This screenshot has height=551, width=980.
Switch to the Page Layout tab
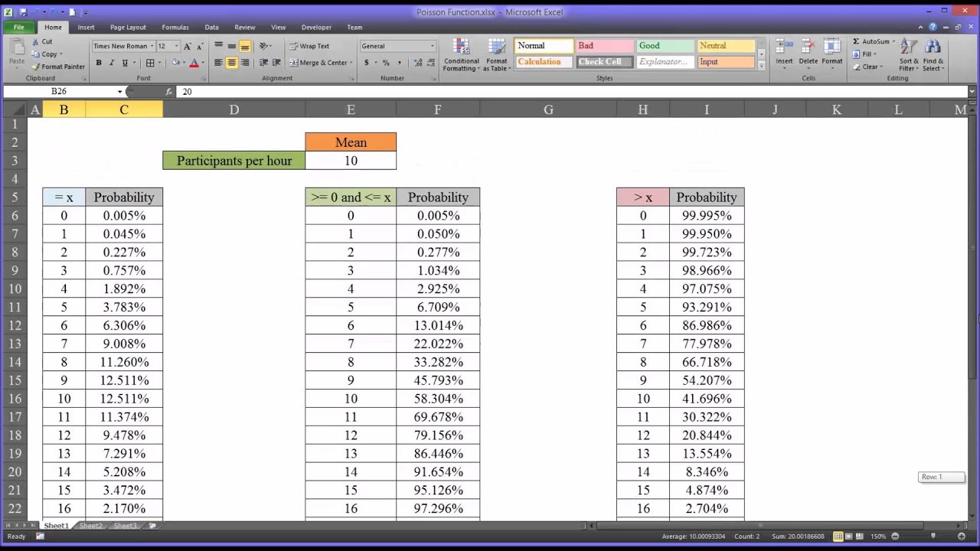click(128, 27)
